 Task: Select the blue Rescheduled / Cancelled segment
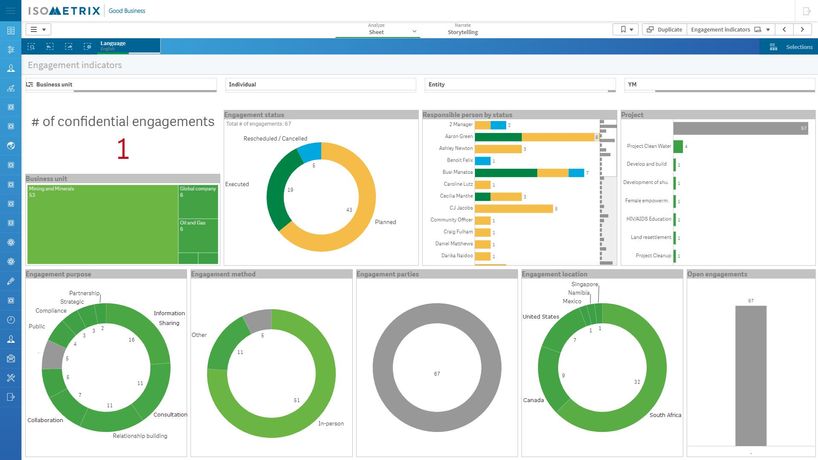310,152
